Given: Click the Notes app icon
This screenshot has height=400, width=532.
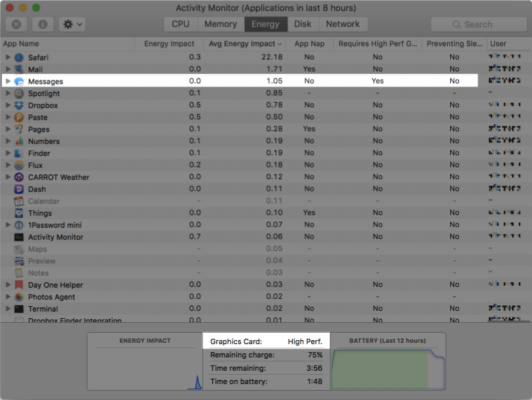Looking at the screenshot, I should (x=19, y=273).
